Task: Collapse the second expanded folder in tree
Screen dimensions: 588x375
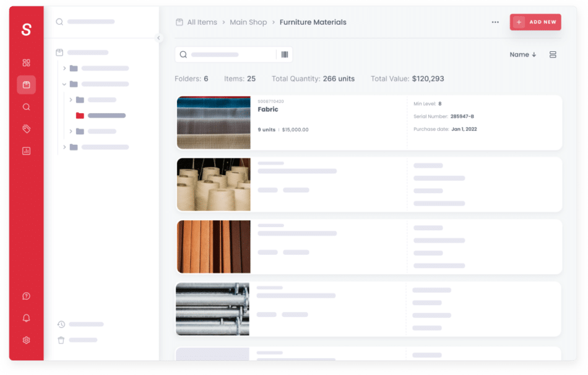Action: (x=64, y=84)
